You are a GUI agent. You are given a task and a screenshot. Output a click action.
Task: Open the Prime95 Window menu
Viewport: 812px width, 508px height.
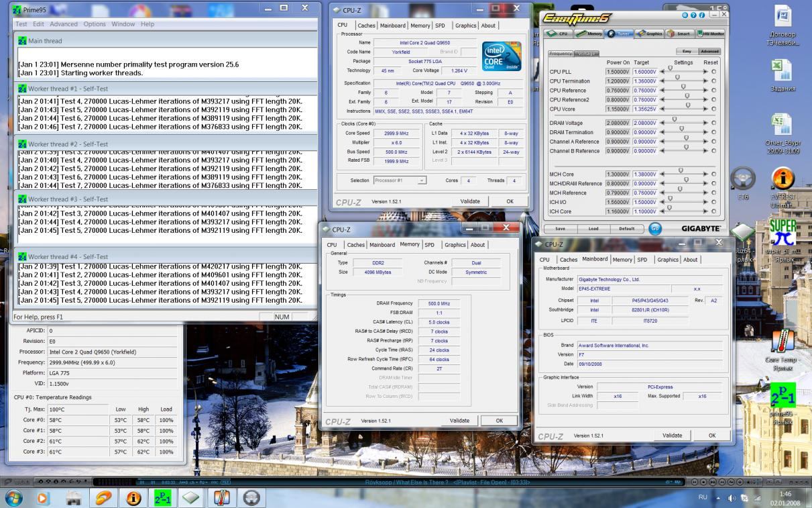coord(123,24)
